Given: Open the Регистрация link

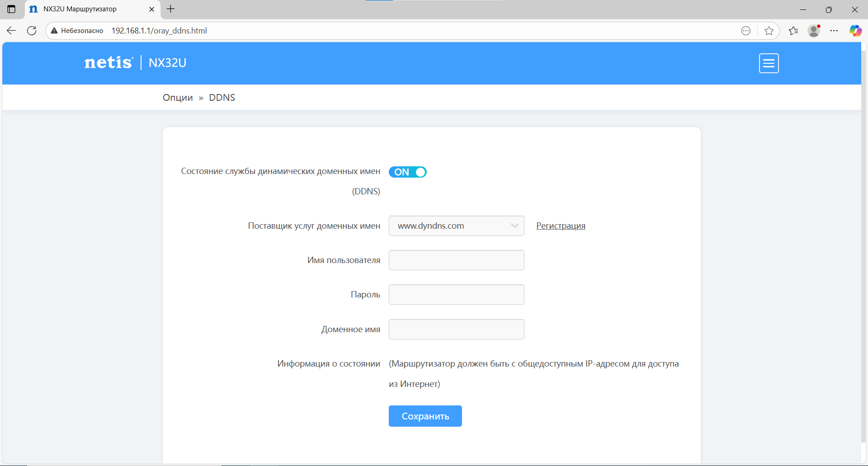Looking at the screenshot, I should pyautogui.click(x=561, y=226).
